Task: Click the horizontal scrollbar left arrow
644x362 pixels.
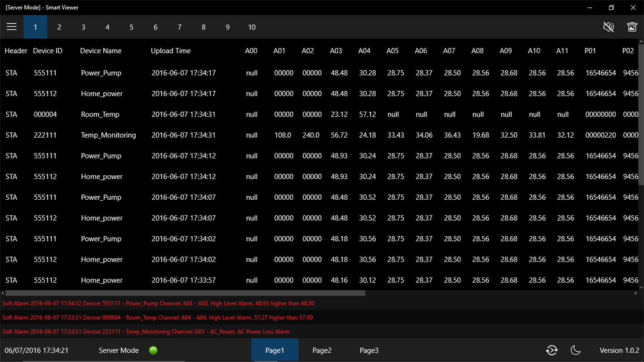Action: point(3,293)
